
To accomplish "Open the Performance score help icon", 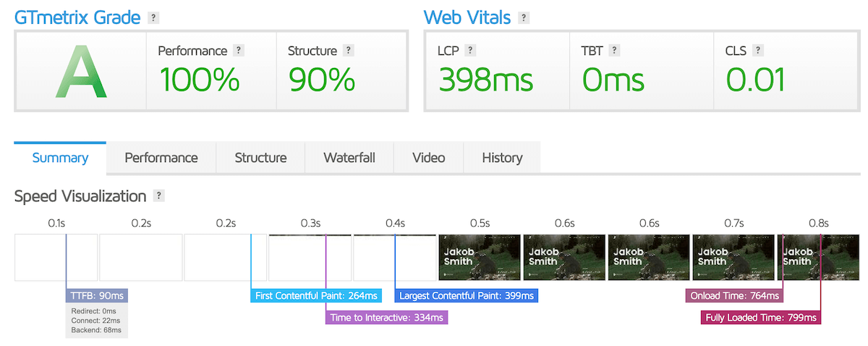I will tap(239, 51).
